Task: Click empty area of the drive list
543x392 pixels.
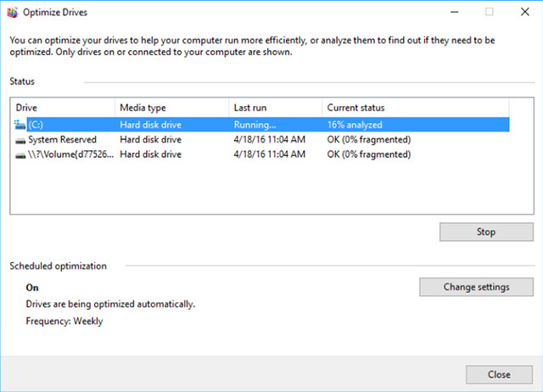Action: [255, 191]
